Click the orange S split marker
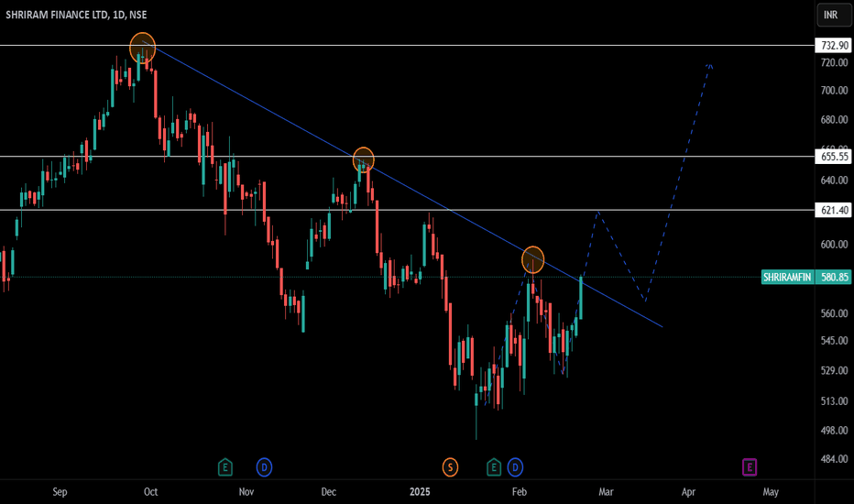The height and width of the screenshot is (504, 854). [450, 467]
